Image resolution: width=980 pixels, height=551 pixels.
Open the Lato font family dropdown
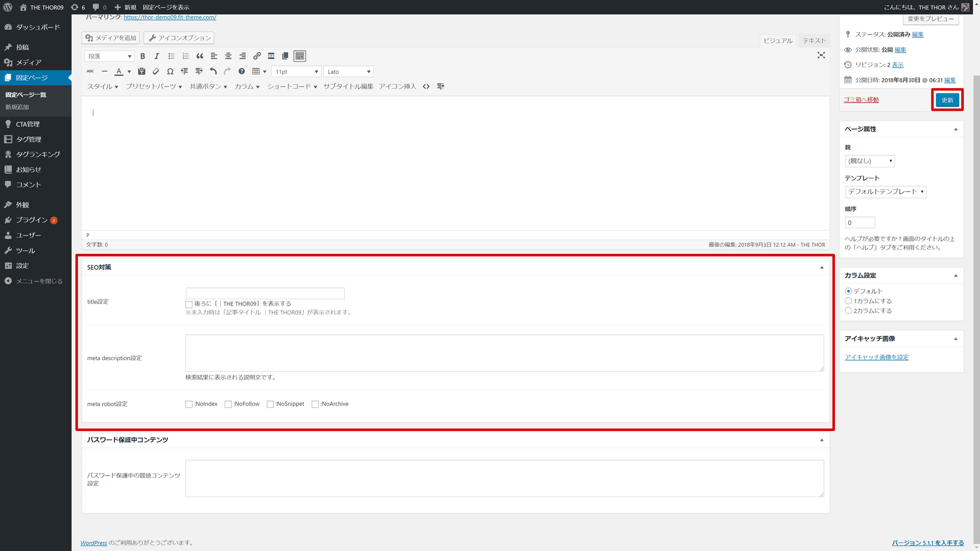click(x=349, y=72)
